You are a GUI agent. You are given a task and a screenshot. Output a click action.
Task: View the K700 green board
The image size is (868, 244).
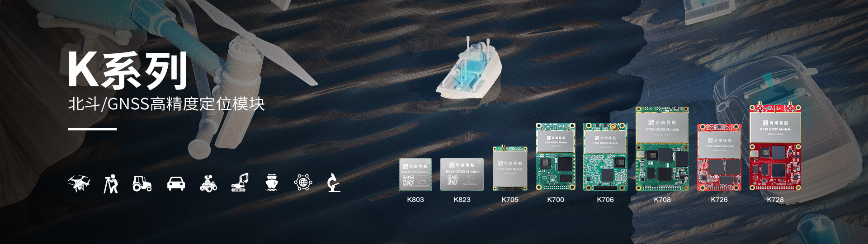[x=555, y=156]
